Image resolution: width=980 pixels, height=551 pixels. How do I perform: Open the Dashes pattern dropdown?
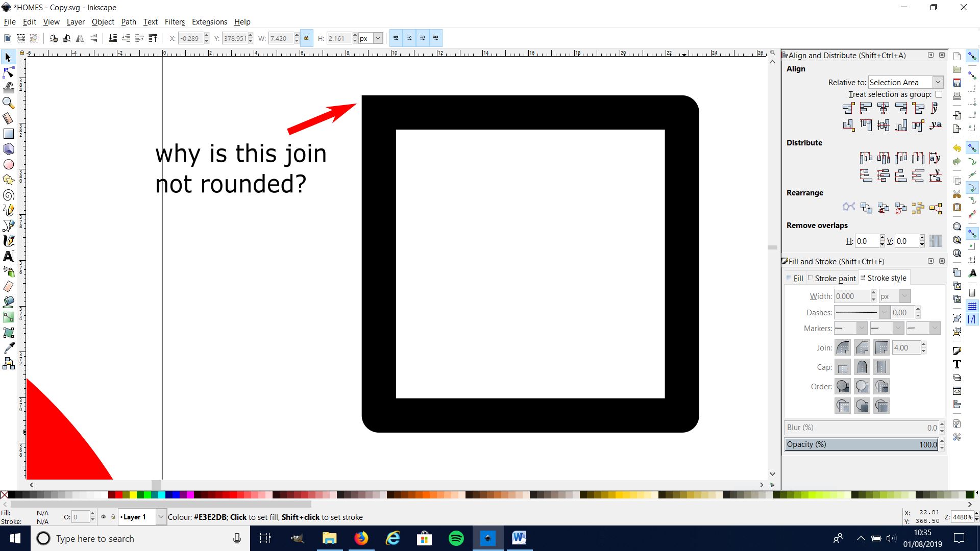point(885,312)
